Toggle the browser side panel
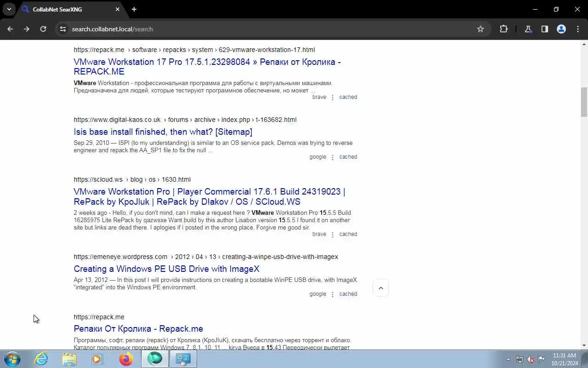This screenshot has height=368, width=588. point(544,29)
